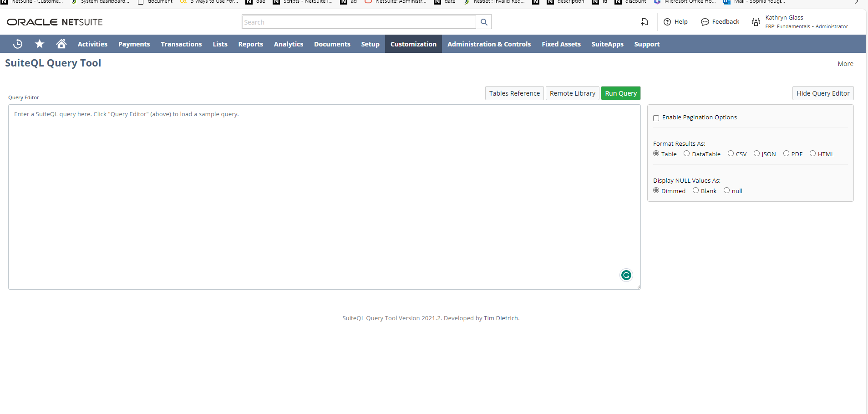The image size is (868, 414).
Task: Enable Pagination Options checkbox
Action: [x=656, y=118]
